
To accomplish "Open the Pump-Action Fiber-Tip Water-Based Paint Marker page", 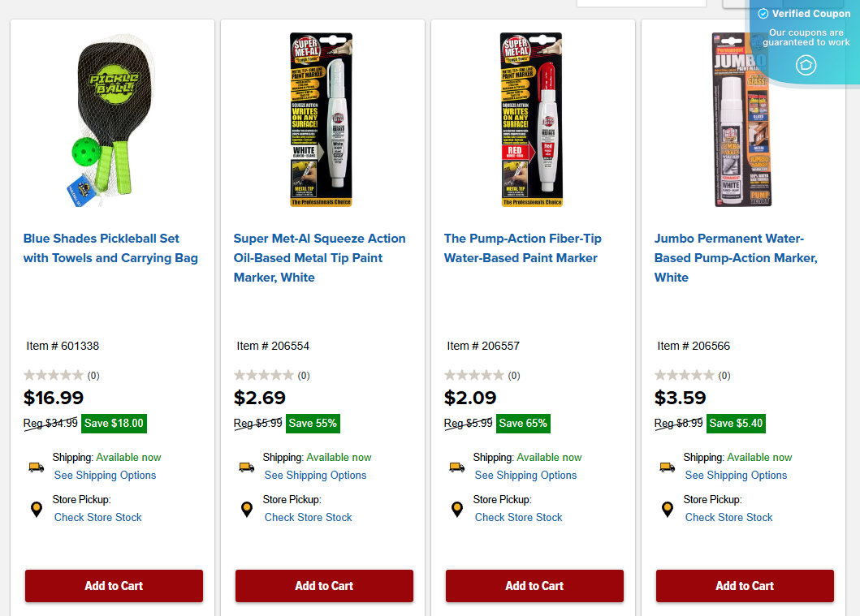I will pyautogui.click(x=522, y=248).
